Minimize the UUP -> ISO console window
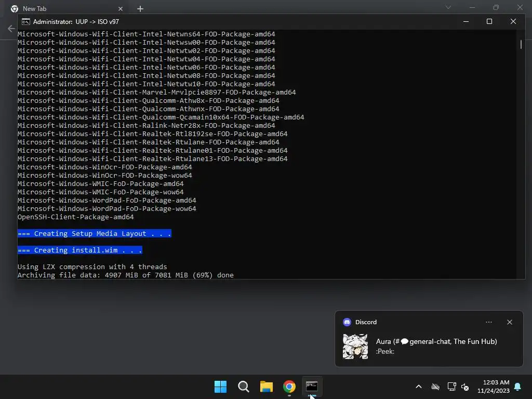 click(x=466, y=21)
